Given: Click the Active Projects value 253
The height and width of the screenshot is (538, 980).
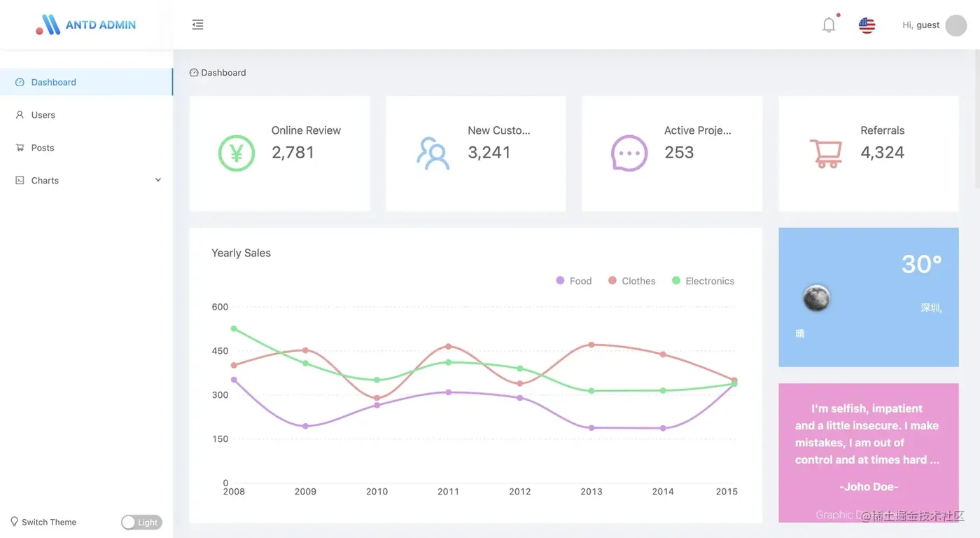Looking at the screenshot, I should click(679, 153).
